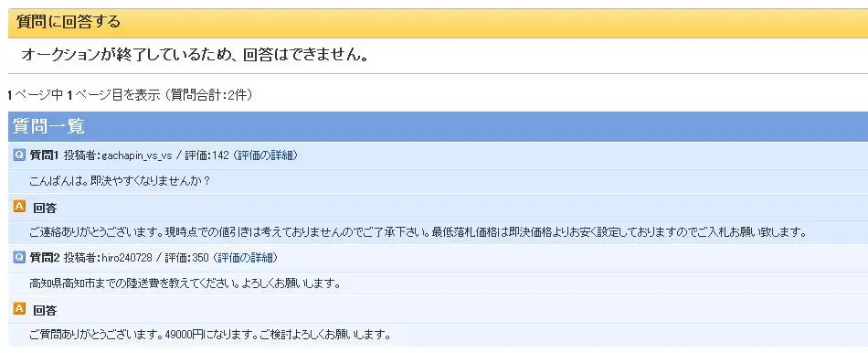Viewport: 868px width, 353px height.
Task: Click the A icon of 質問2's 回答
Action: point(19,309)
